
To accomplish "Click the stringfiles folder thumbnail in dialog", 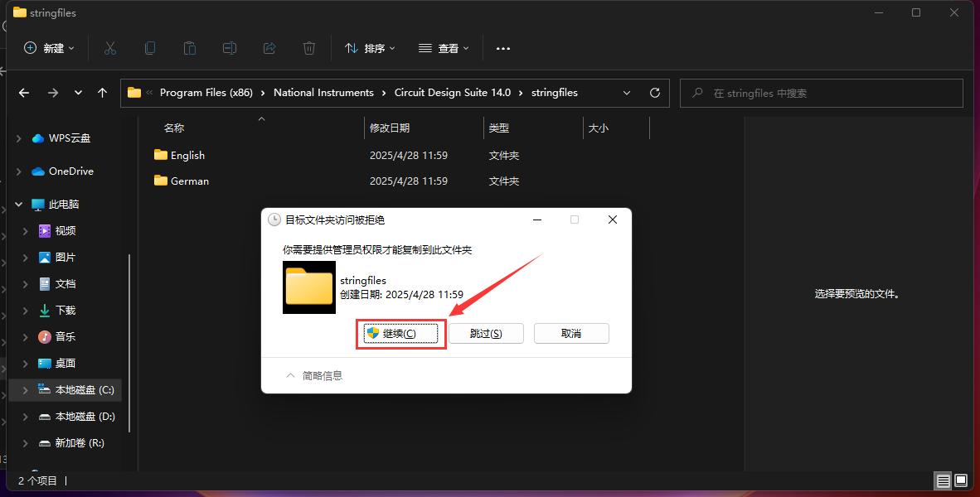I will [x=309, y=287].
